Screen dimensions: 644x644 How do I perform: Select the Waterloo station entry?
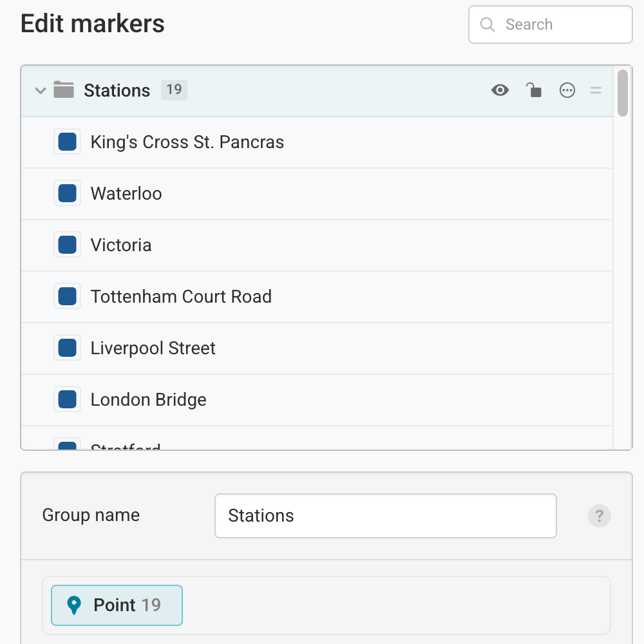point(126,193)
